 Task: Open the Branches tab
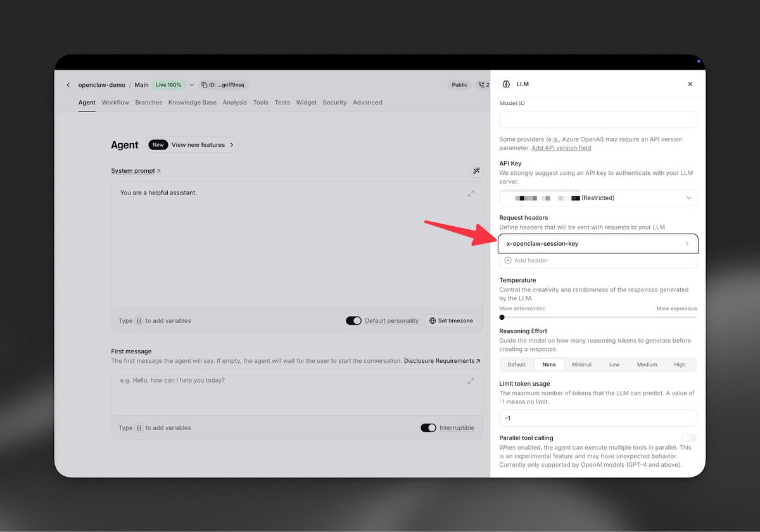point(149,103)
